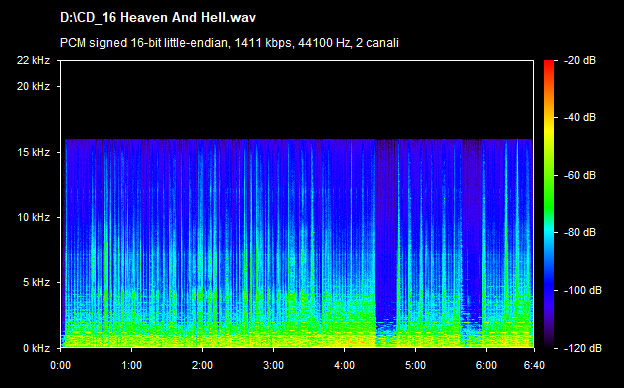Click the -120 dB label on color legend
The height and width of the screenshot is (388, 624).
(583, 348)
